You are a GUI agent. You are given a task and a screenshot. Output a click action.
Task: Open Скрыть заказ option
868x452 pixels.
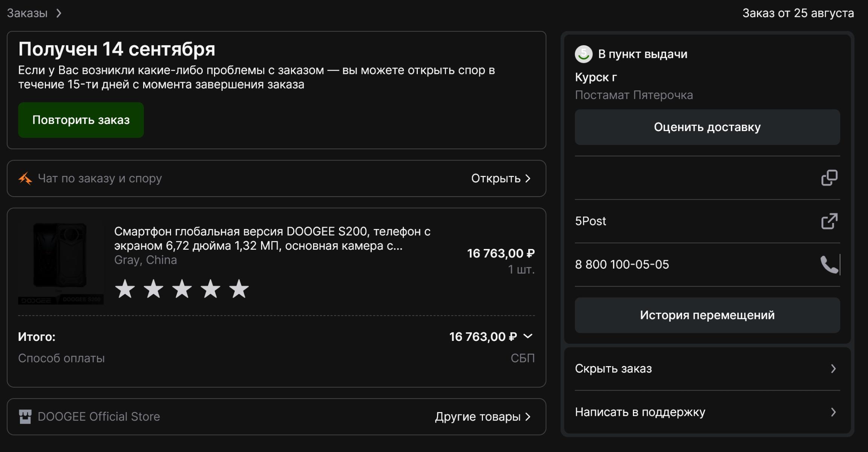tap(707, 369)
